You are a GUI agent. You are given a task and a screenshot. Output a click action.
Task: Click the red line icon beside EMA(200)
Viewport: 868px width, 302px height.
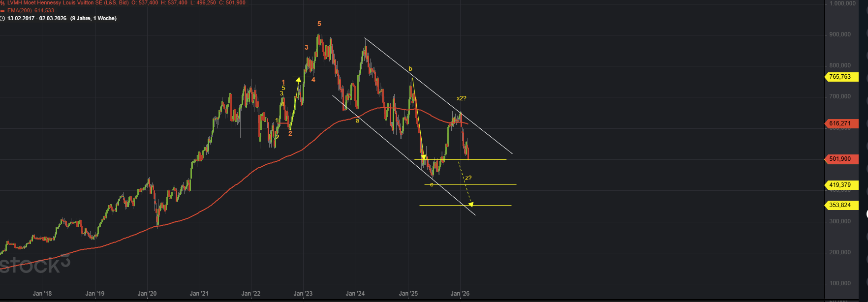pos(2,11)
